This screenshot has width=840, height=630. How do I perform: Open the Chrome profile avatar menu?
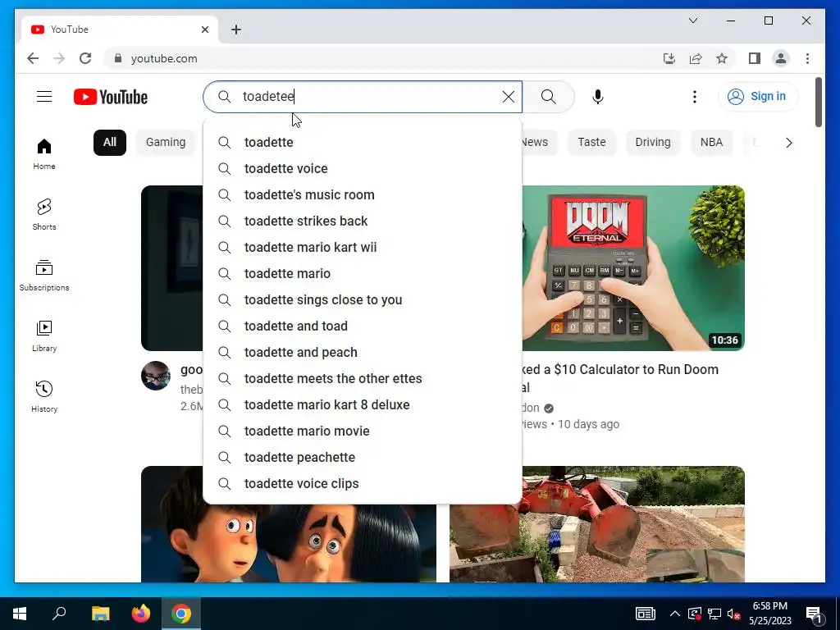click(781, 58)
